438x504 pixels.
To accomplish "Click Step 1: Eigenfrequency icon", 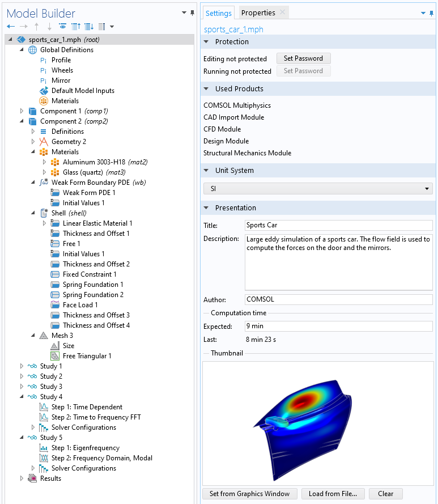I will pos(44,448).
